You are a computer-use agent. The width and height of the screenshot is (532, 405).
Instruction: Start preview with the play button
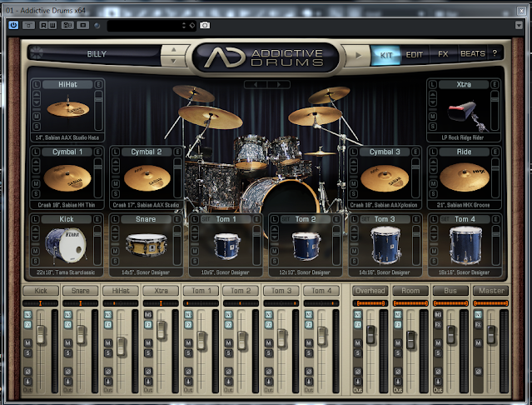[x=358, y=55]
